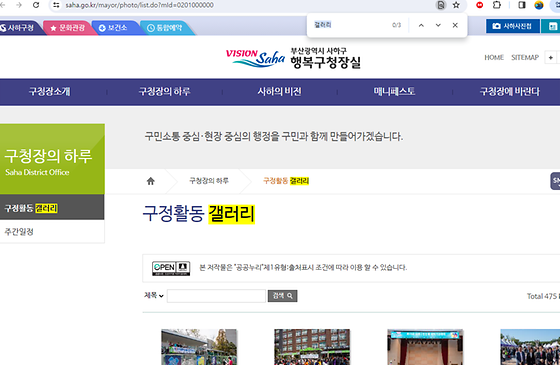Click the gallery search text field
This screenshot has width=560, height=365.
[216, 296]
